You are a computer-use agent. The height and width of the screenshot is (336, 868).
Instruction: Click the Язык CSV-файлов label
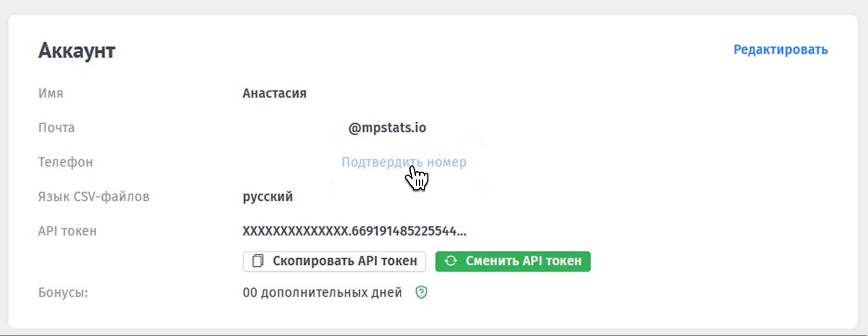(x=93, y=196)
